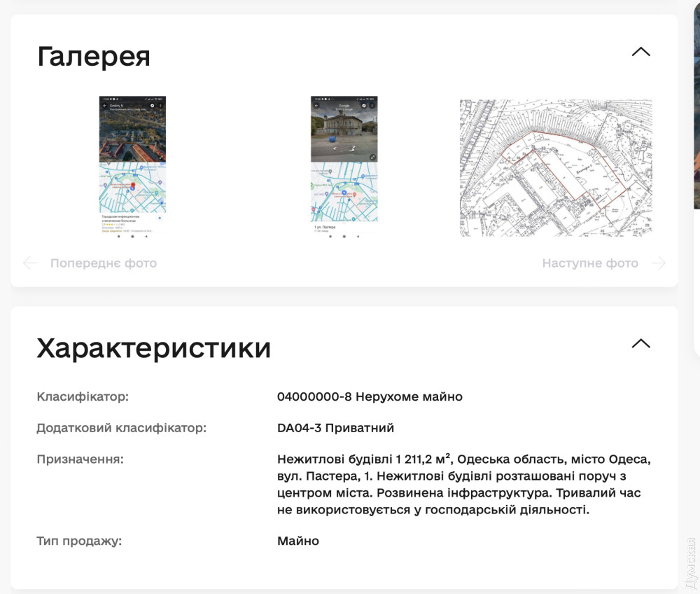Click the Галерея section heading
Viewport: 700px width, 594px height.
coord(94,56)
